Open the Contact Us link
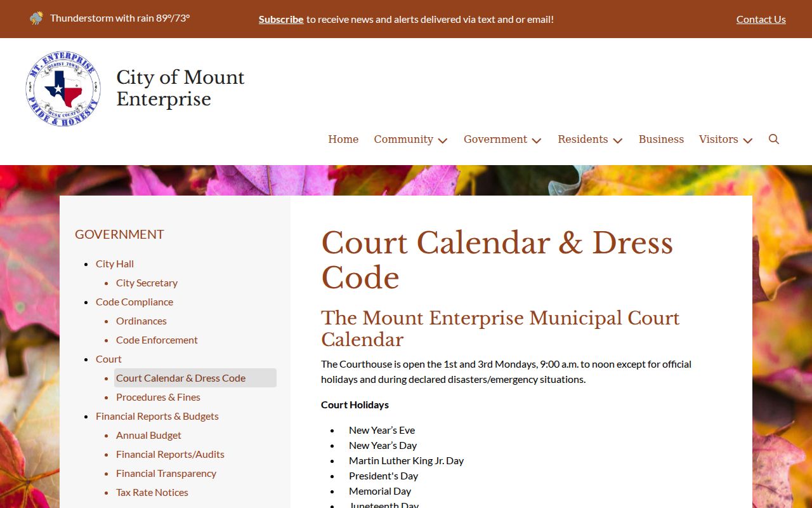 pyautogui.click(x=761, y=19)
